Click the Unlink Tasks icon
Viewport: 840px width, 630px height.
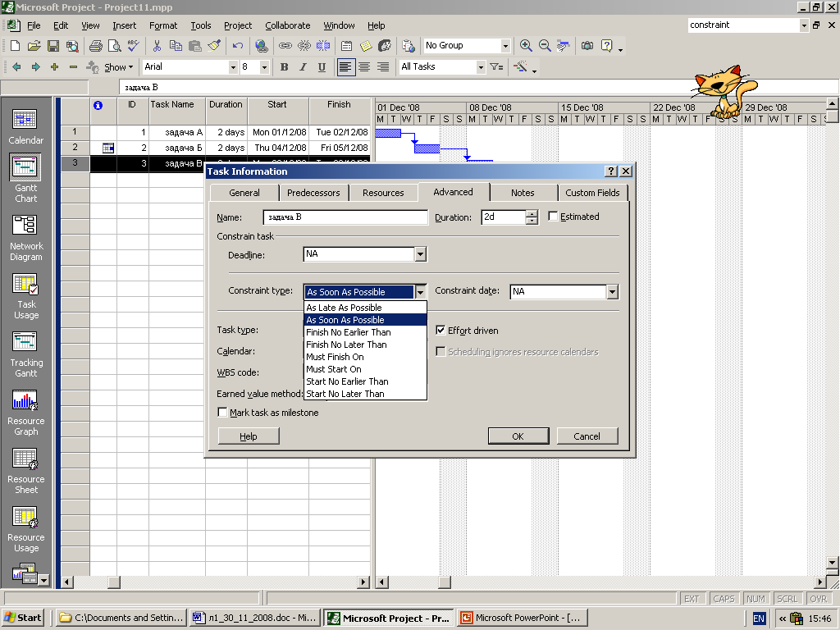[304, 46]
